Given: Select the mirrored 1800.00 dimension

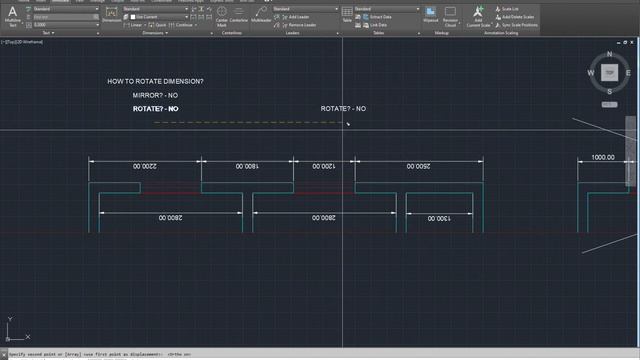Looking at the screenshot, I should tap(247, 167).
